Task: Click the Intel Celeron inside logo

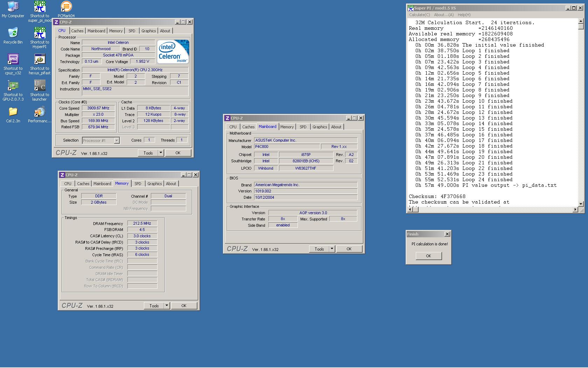Action: click(x=173, y=52)
